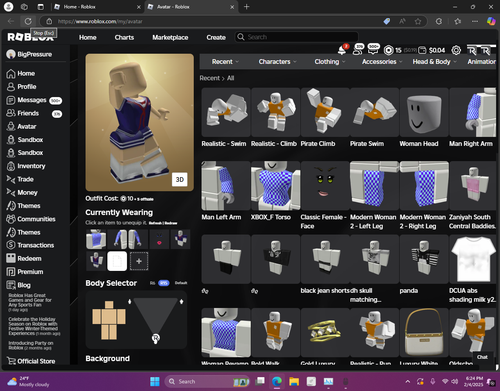Switch to the Home - Roblox browser tab
This screenshot has height=391, width=500.
point(97,7)
